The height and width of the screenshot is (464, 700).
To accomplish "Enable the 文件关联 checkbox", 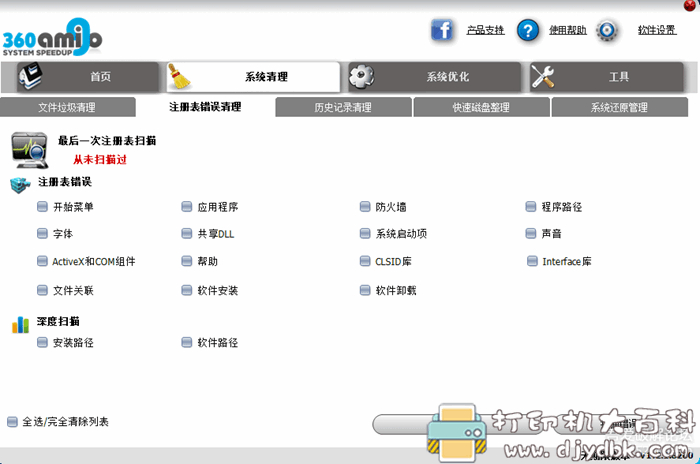I will (x=42, y=291).
